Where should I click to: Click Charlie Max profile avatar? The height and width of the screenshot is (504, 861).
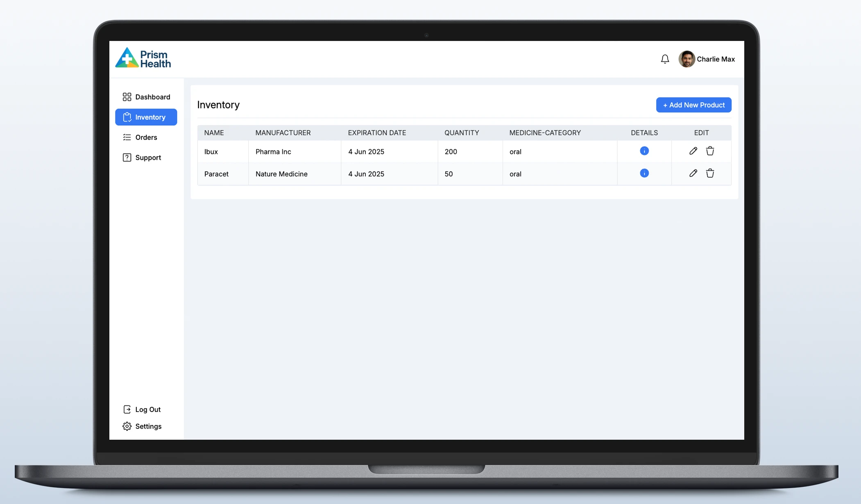(x=687, y=59)
